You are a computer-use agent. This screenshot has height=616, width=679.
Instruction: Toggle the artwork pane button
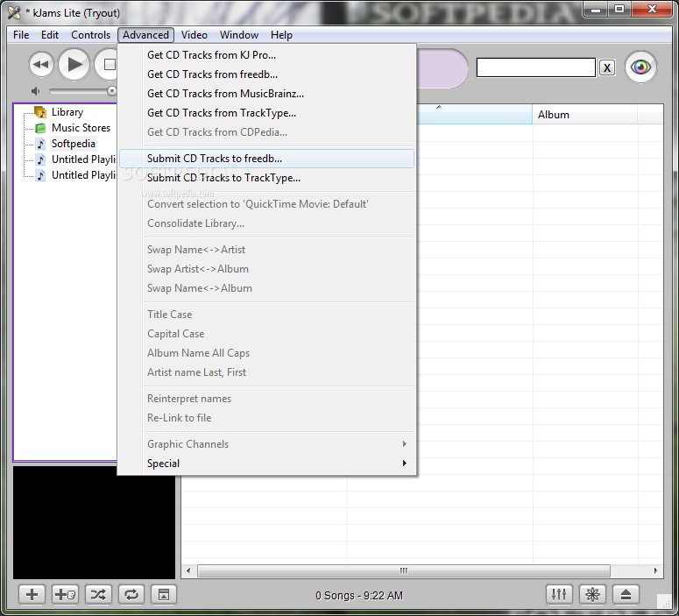tap(164, 594)
